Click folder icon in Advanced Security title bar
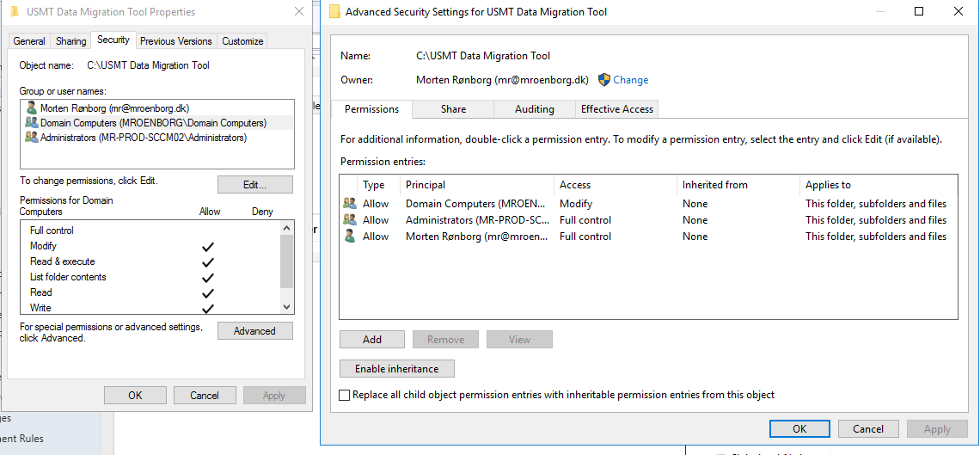 coord(335,12)
